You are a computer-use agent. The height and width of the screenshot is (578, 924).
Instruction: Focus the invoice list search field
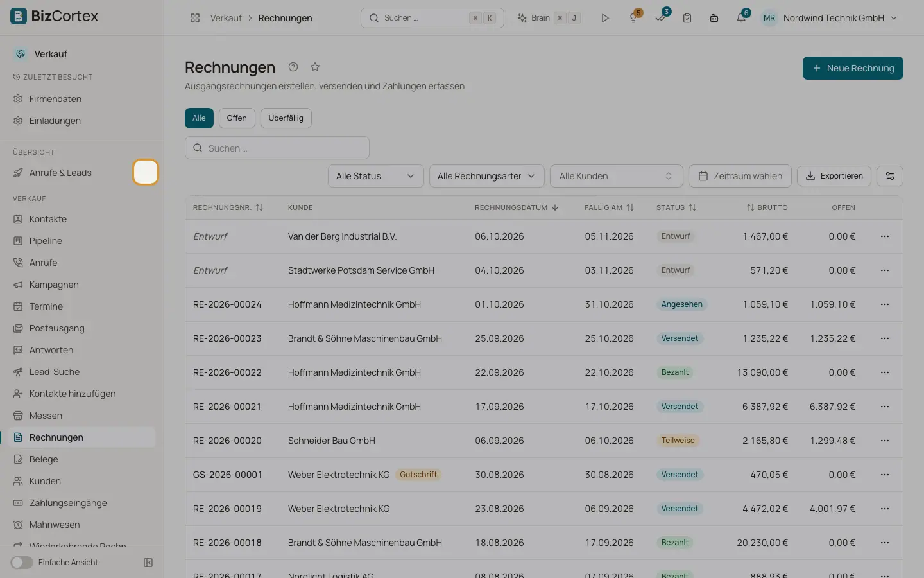tap(277, 148)
